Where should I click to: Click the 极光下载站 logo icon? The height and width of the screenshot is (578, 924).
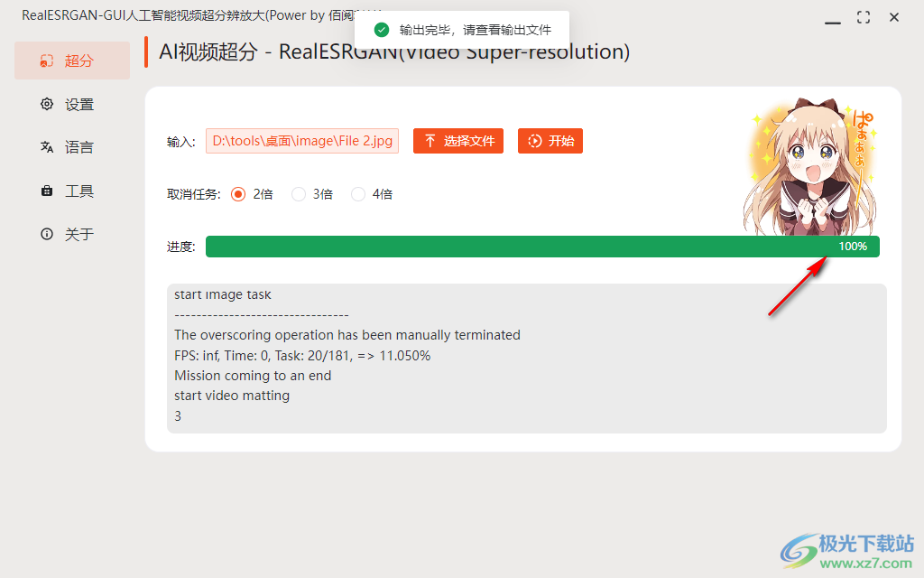(x=800, y=552)
